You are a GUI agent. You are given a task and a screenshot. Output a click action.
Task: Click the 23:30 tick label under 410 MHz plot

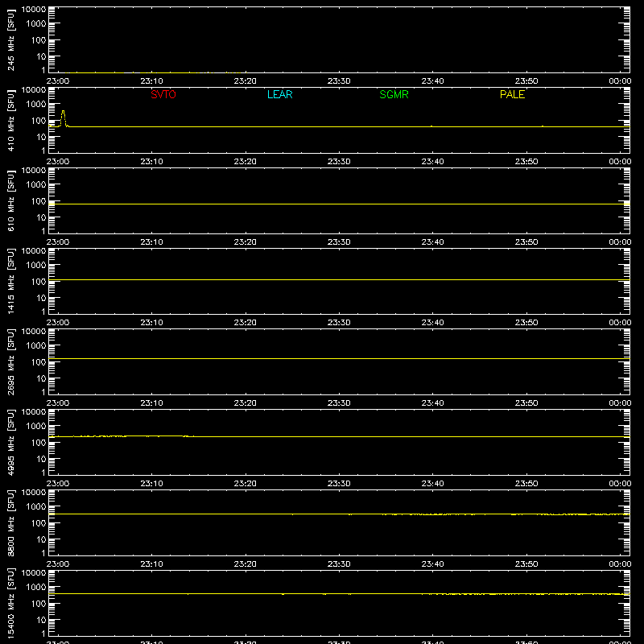tap(339, 162)
